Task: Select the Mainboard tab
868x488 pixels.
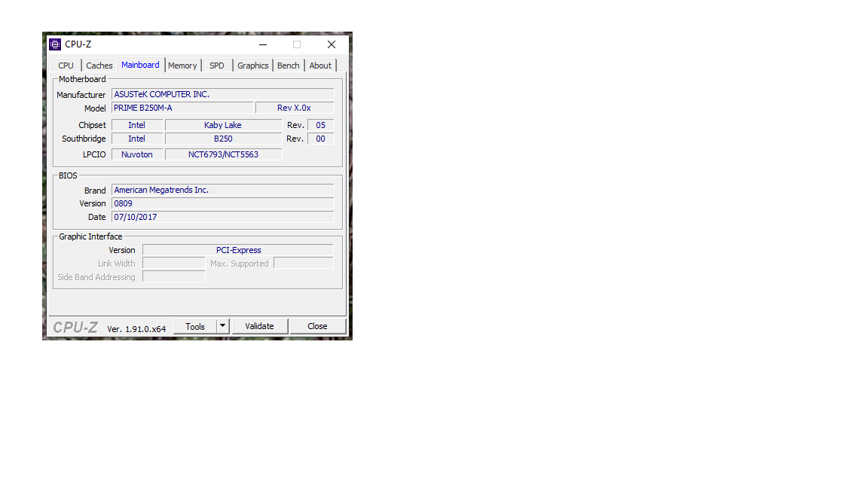Action: click(x=140, y=65)
